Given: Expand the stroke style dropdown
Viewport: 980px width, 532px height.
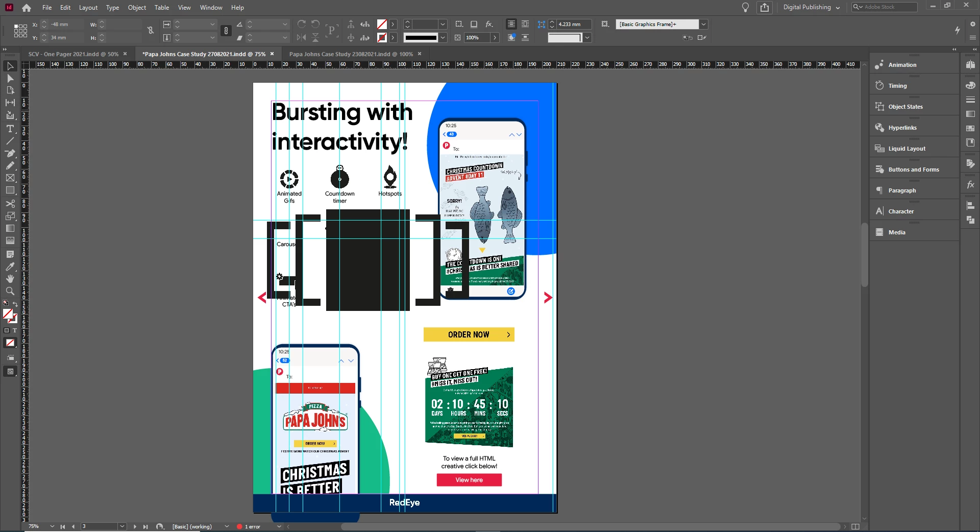Looking at the screenshot, I should [443, 37].
